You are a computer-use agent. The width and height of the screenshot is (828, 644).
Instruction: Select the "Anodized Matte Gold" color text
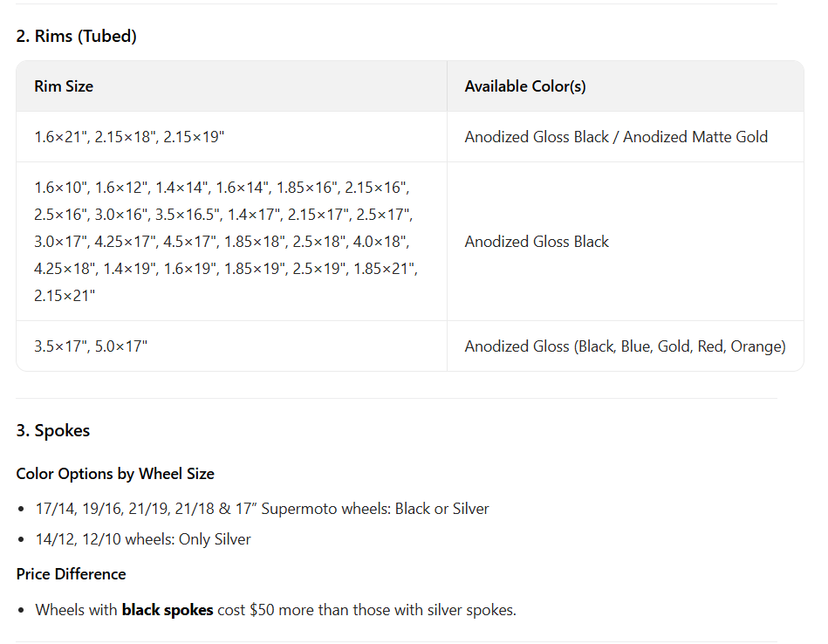click(x=695, y=137)
